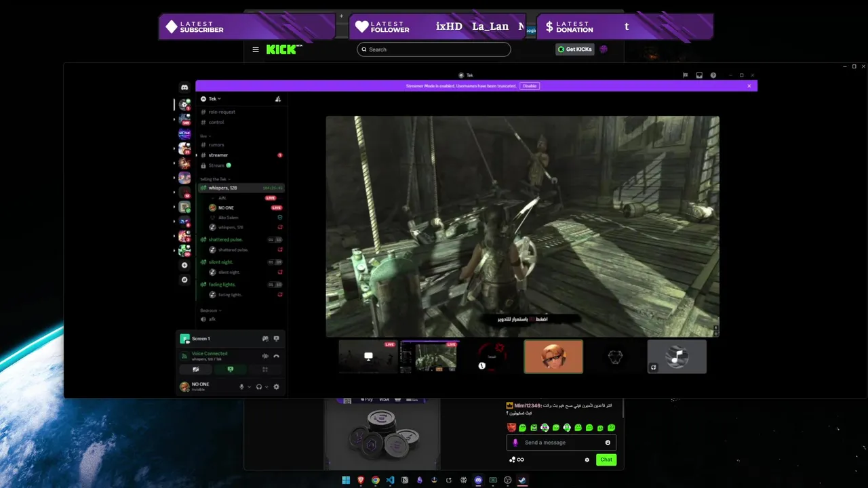Viewport: 868px width, 488px height.
Task: Open Discord home direct messages icon
Action: point(184,87)
